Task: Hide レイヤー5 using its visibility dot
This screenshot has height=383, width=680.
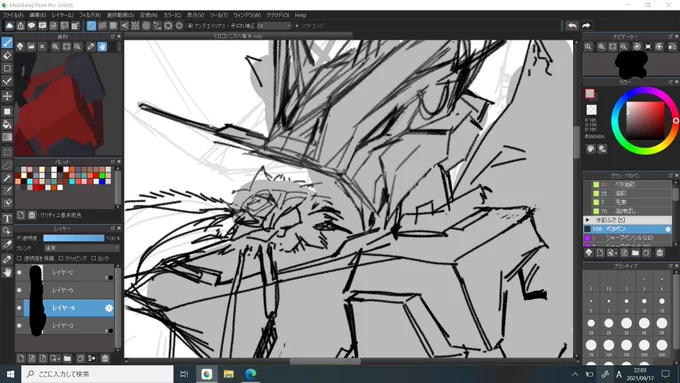Action: point(19,290)
